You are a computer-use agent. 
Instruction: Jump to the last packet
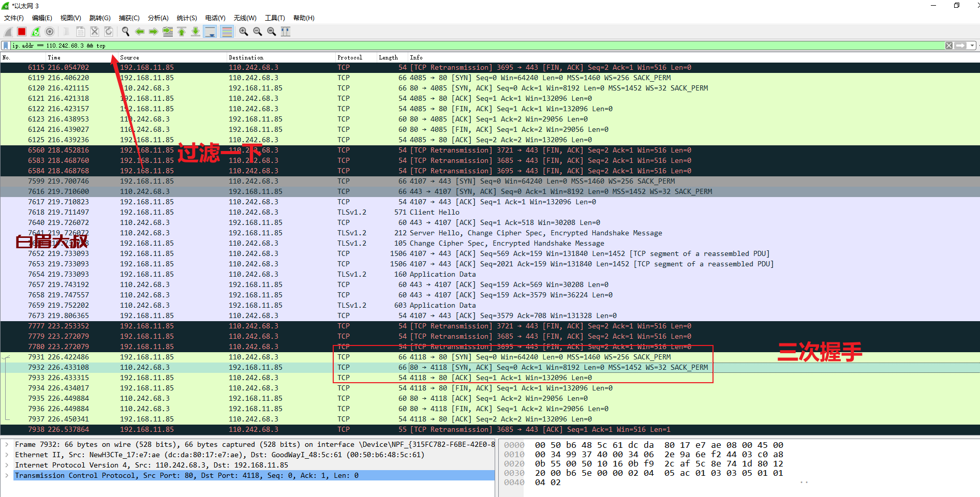[x=196, y=32]
